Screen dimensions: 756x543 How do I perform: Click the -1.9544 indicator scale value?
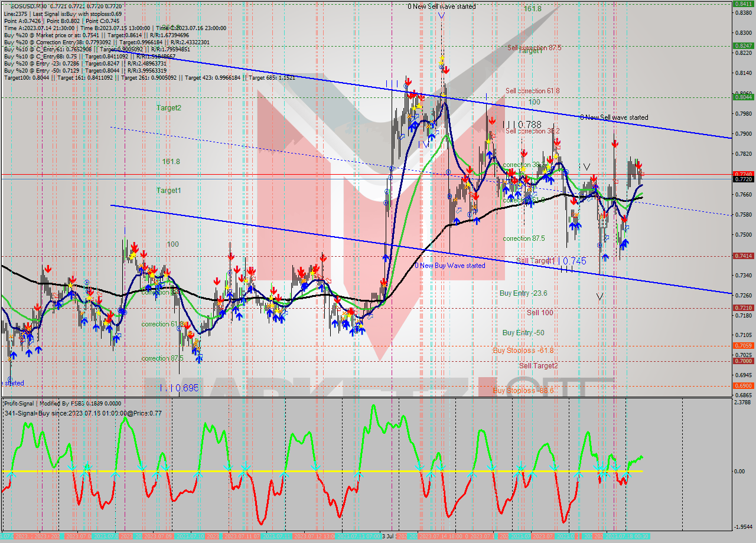click(743, 527)
